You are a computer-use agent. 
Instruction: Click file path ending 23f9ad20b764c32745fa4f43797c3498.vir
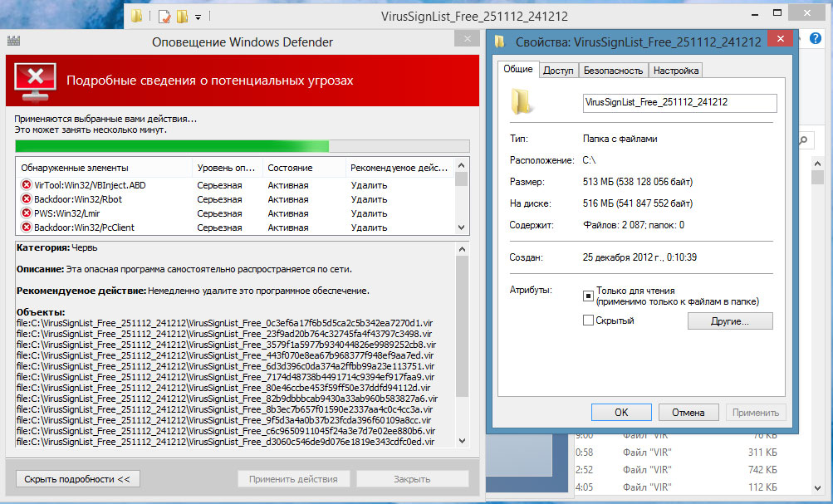point(224,334)
